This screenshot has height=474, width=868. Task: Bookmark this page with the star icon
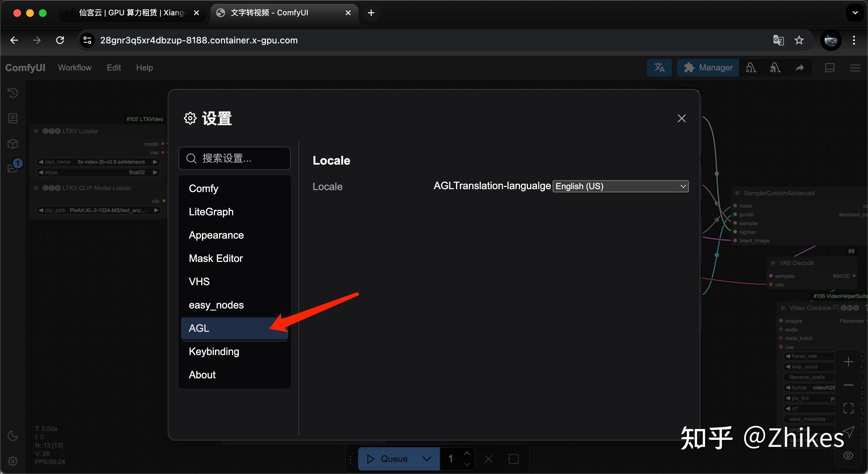[x=799, y=41]
